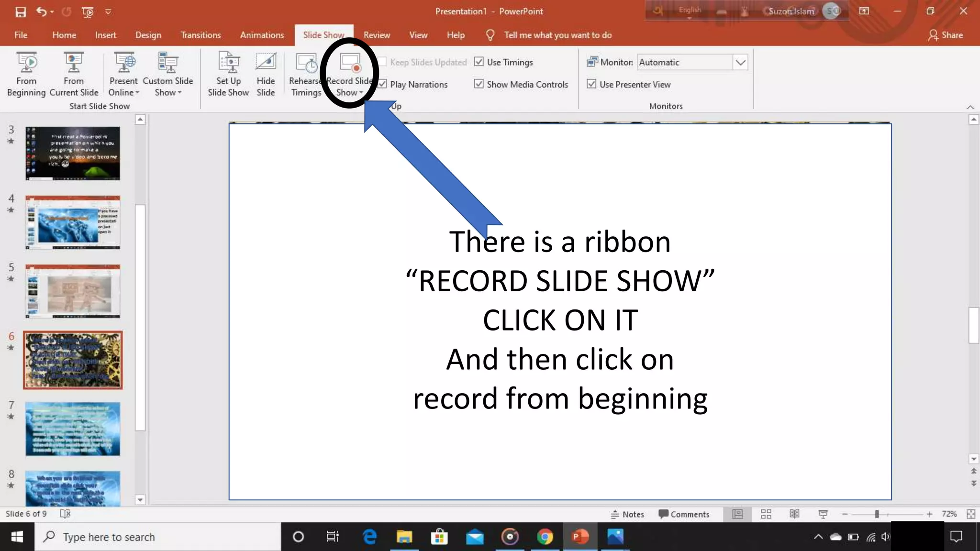Disable Use Presenter View checkbox
980x551 pixels.
pos(591,84)
